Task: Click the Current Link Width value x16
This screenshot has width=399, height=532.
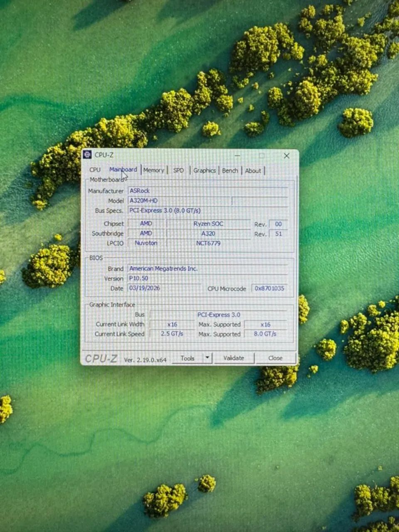Action: pos(172,324)
